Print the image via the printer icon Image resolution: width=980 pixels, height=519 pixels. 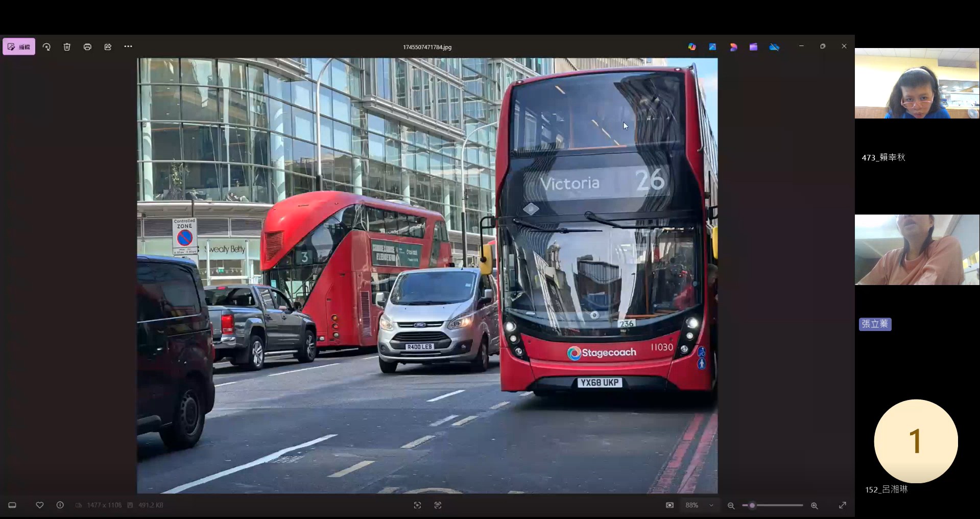click(x=87, y=46)
